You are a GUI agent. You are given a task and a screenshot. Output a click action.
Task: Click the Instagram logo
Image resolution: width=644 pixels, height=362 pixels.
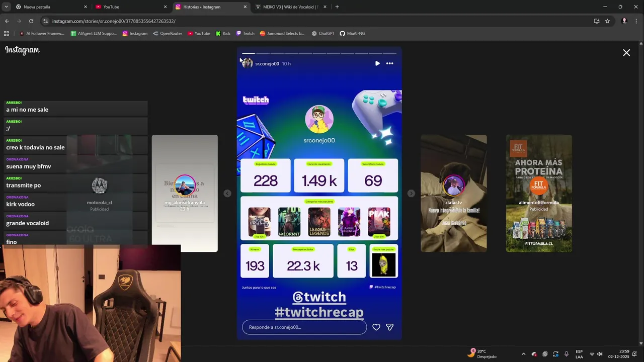[22, 50]
